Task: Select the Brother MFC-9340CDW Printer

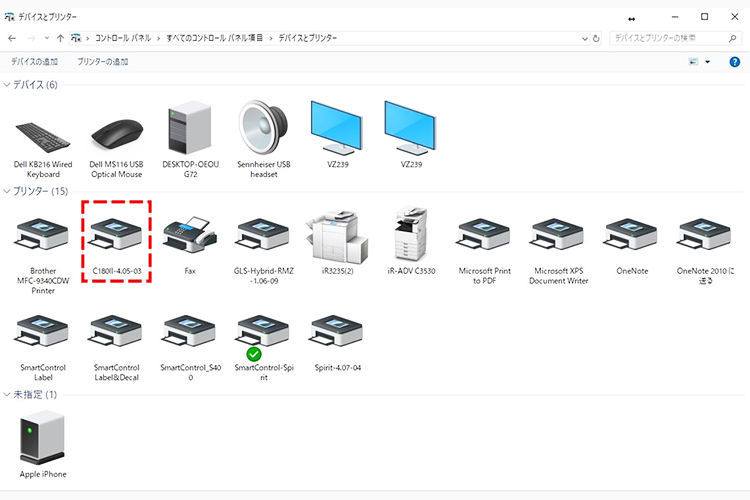Action: 43,254
